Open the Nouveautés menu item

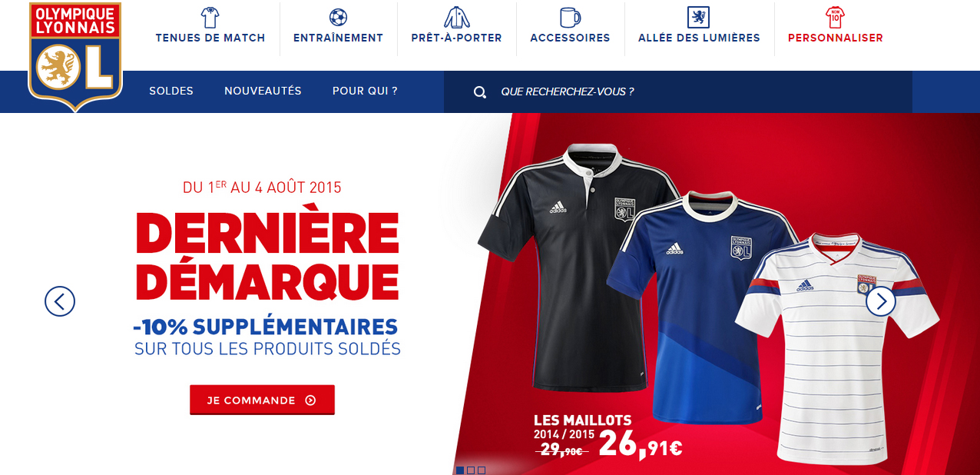point(263,91)
